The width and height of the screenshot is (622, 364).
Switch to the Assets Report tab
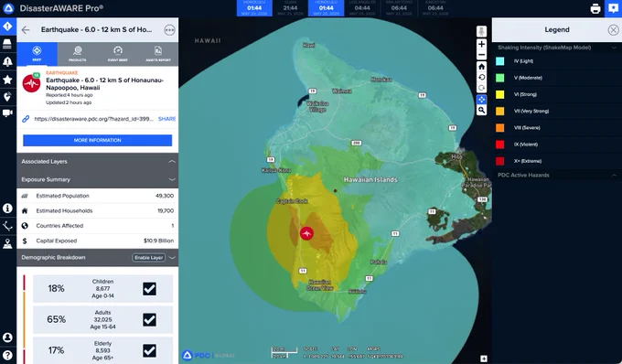[158, 54]
